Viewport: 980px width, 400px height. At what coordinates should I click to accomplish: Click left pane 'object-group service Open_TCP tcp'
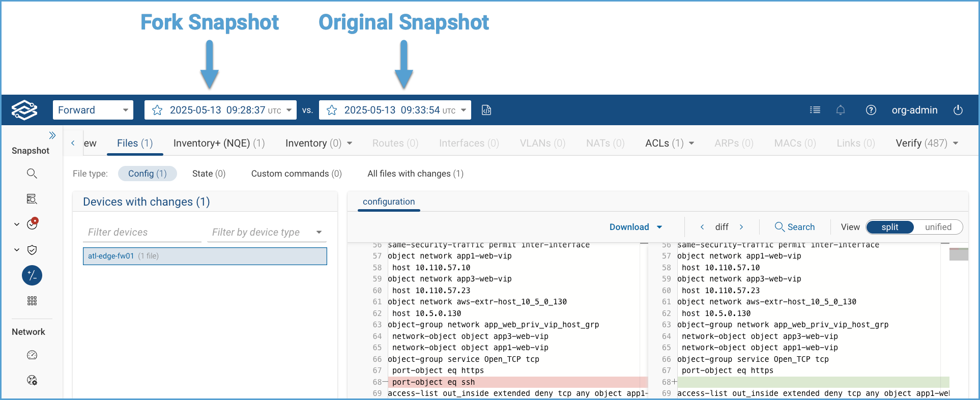(463, 359)
